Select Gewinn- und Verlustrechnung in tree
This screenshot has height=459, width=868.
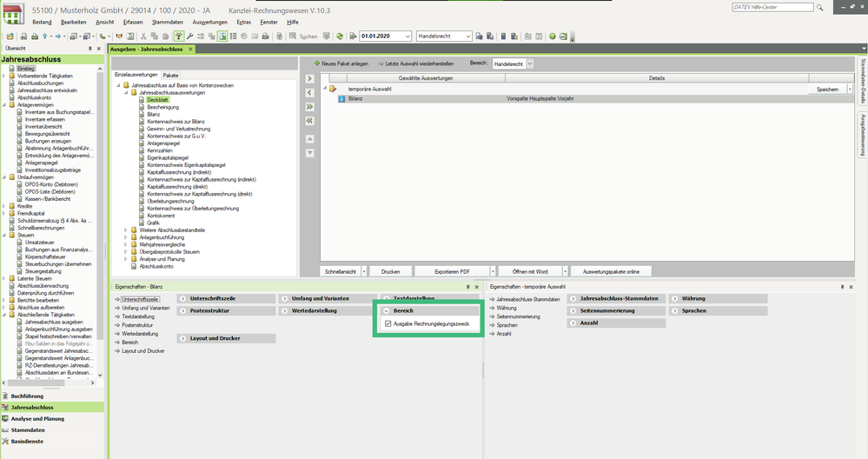pyautogui.click(x=178, y=129)
